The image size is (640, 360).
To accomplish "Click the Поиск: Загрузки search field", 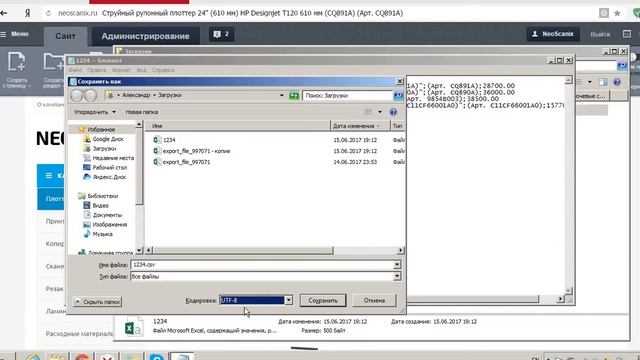I will 347,96.
